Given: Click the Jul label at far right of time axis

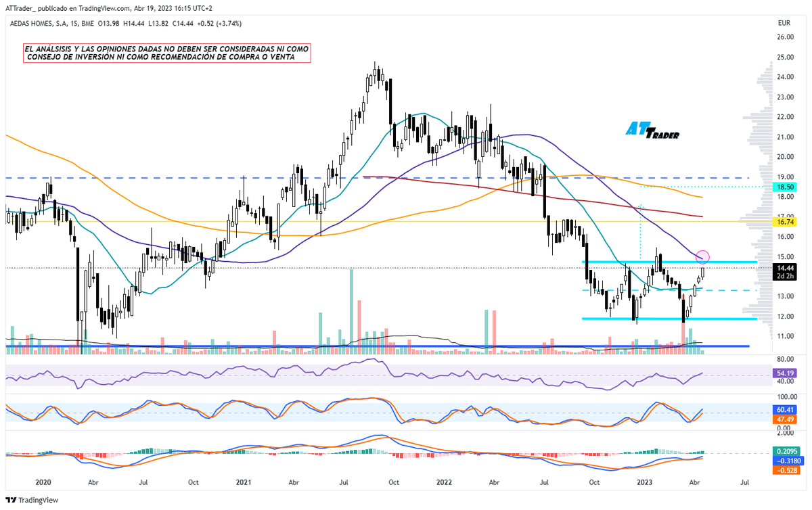Looking at the screenshot, I should coord(745,483).
